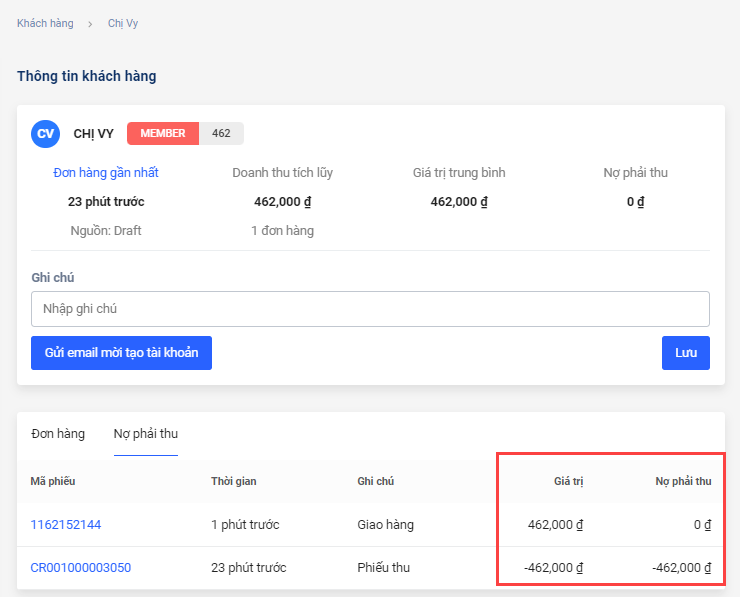Image resolution: width=740 pixels, height=597 pixels.
Task: Click the Chị Vy breadcrumb item
Action: 123,23
